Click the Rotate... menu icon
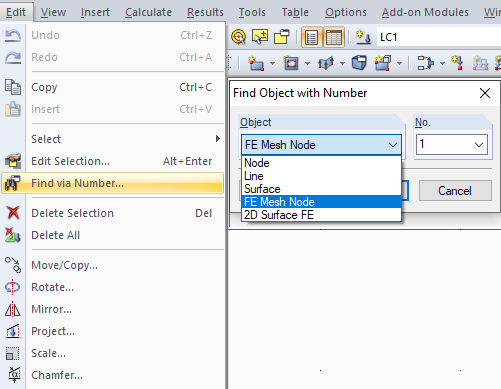501x389 pixels. pyautogui.click(x=13, y=287)
